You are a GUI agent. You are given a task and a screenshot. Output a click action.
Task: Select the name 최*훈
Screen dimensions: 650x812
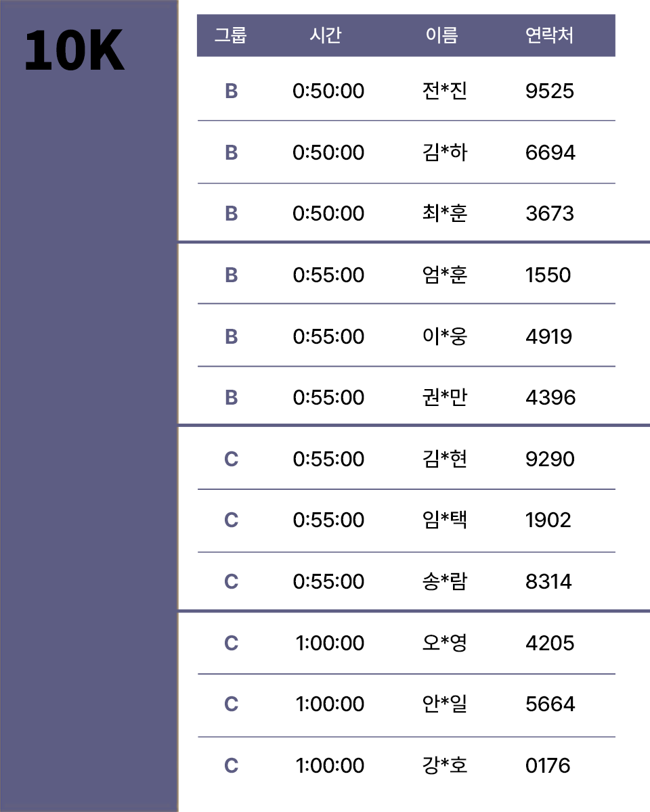pyautogui.click(x=444, y=213)
